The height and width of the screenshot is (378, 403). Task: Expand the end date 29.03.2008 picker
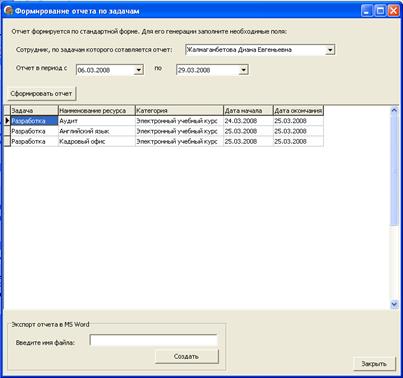pyautogui.click(x=243, y=70)
